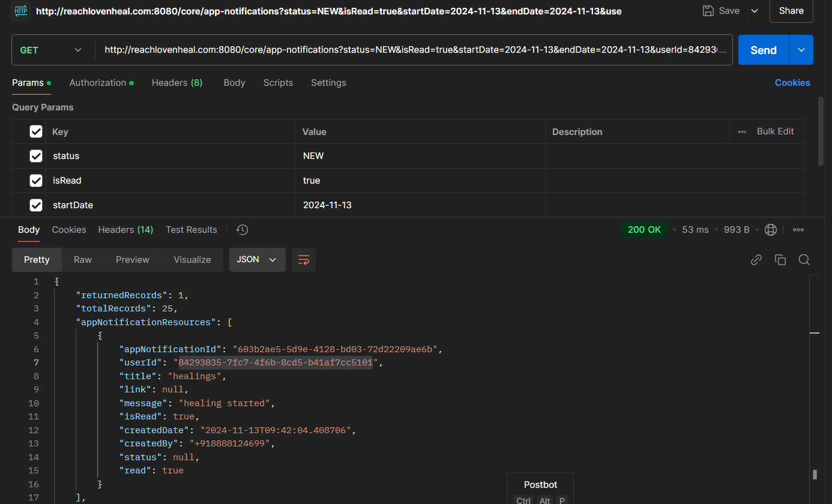
Task: Open the GET method dropdown
Action: [x=52, y=50]
